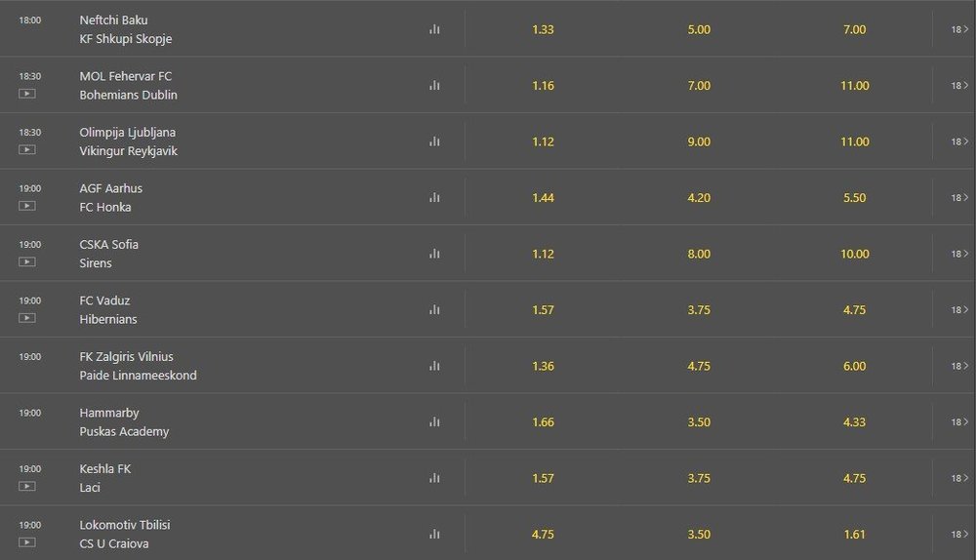Screen dimensions: 976x560
Task: Open stats icon for MOL Fehervar FC match
Action: 434,85
